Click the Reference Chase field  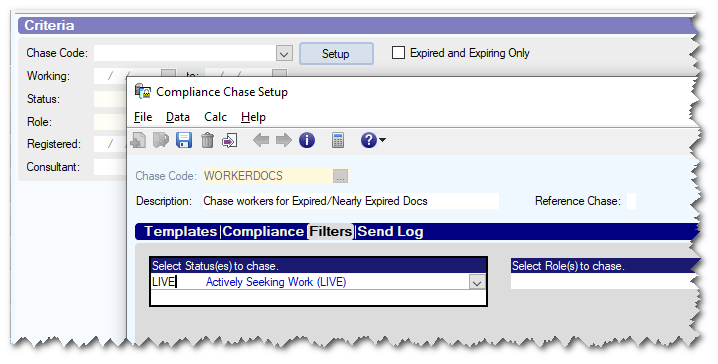[631, 201]
